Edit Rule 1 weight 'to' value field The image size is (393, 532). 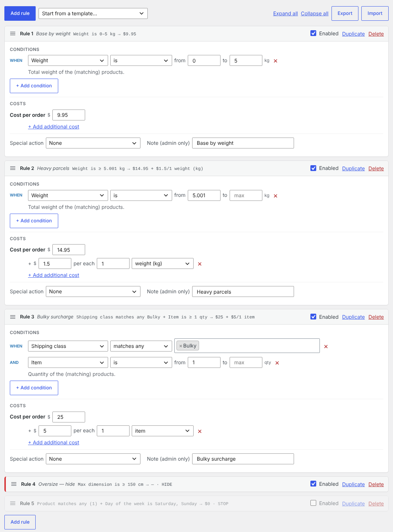pos(246,60)
